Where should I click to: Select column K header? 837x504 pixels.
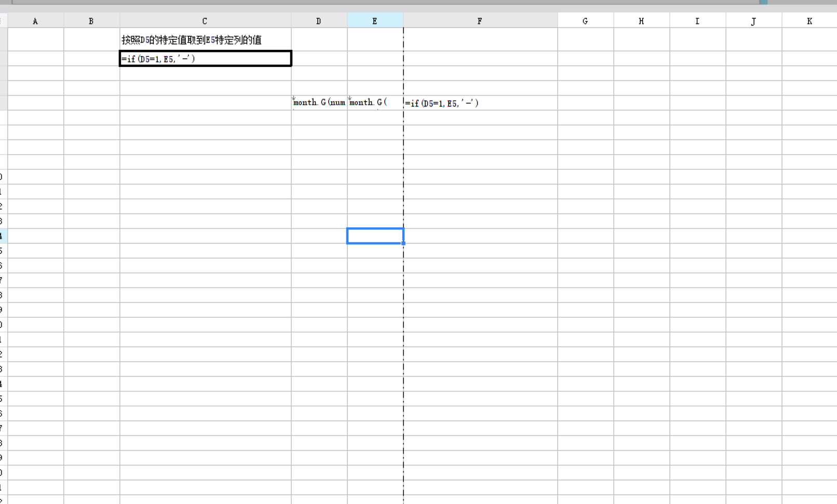pyautogui.click(x=809, y=21)
